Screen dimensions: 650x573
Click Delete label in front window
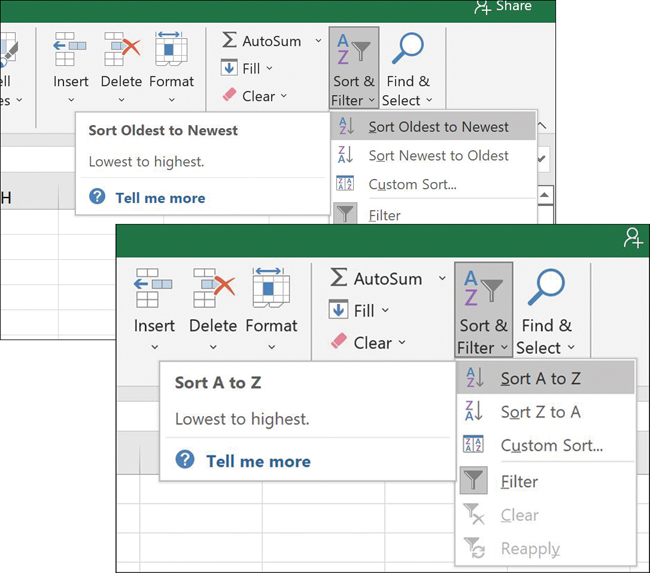tap(213, 325)
